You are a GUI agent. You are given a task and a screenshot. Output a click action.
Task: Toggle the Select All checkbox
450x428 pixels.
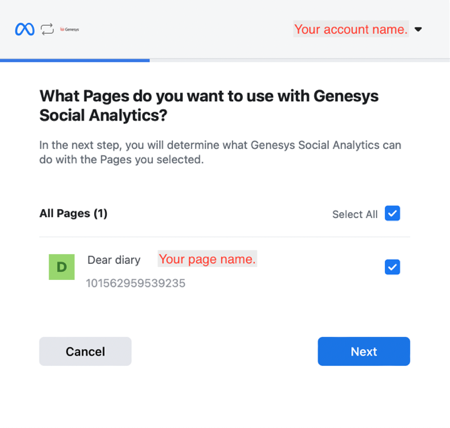(x=392, y=213)
